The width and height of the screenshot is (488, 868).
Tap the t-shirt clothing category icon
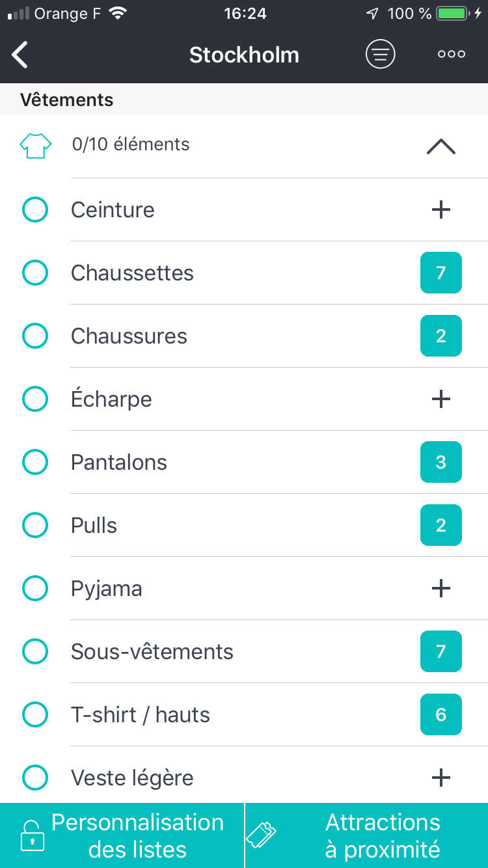[35, 145]
